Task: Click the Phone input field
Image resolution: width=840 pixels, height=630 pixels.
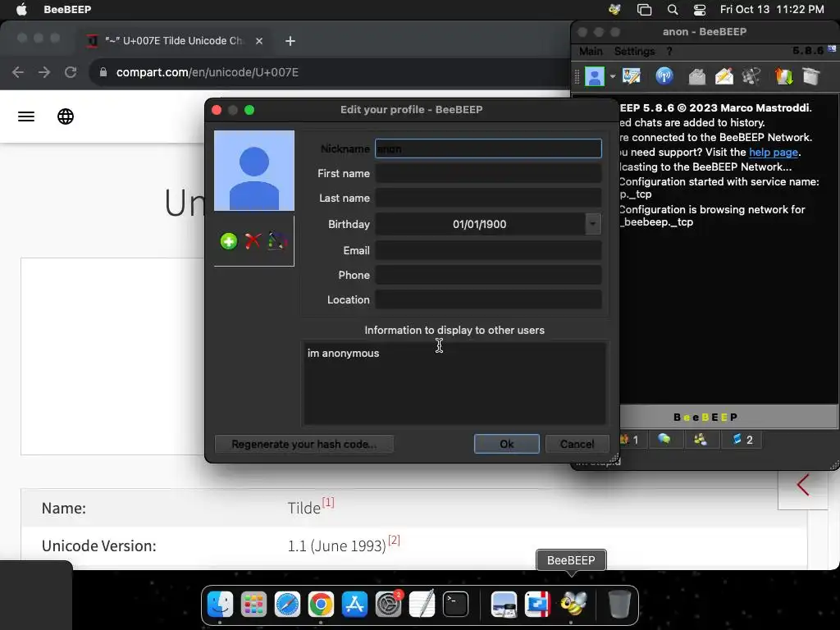Action: 488,276
